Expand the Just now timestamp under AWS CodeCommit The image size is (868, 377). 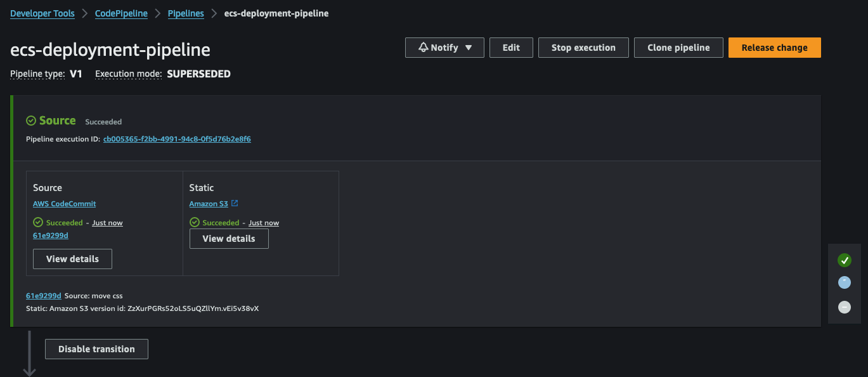pyautogui.click(x=107, y=222)
